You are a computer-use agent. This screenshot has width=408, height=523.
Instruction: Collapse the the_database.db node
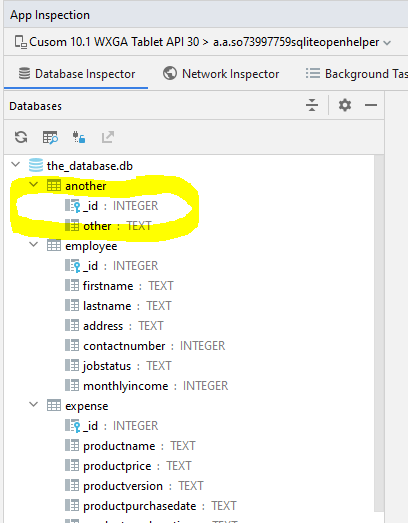(15, 164)
